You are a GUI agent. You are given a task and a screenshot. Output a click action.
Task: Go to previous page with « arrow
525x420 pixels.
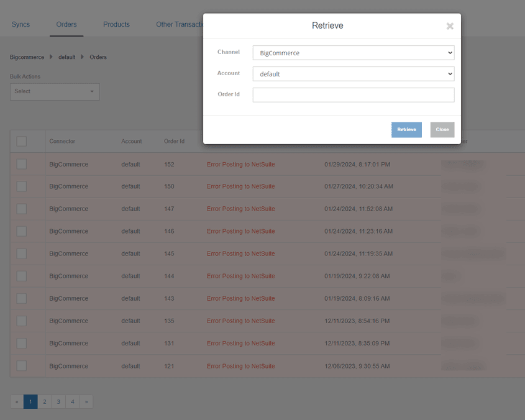click(17, 401)
